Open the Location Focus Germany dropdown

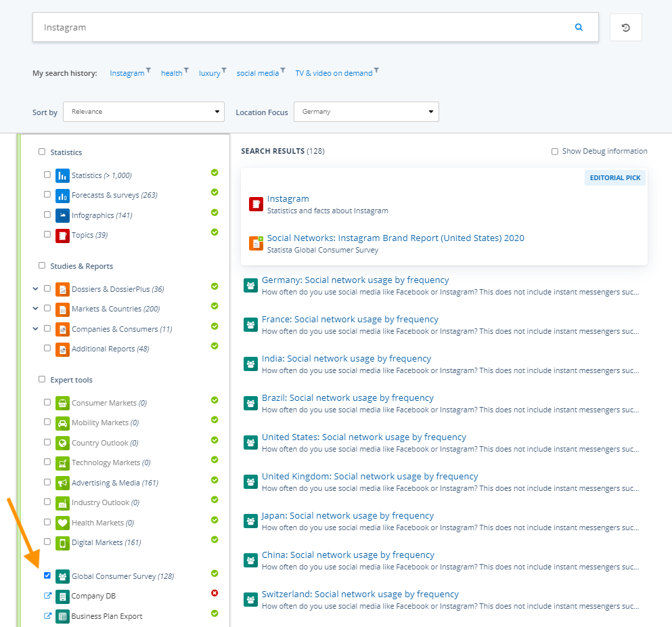[366, 112]
